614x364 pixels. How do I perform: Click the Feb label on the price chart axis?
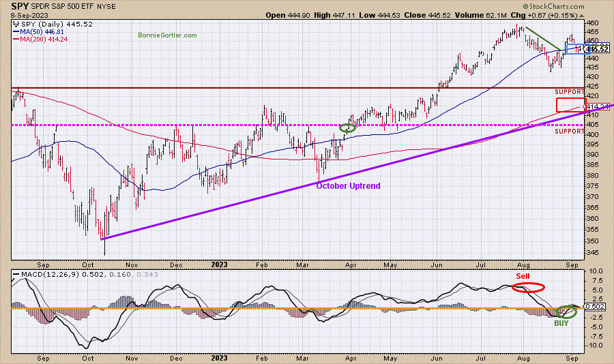[261, 265]
